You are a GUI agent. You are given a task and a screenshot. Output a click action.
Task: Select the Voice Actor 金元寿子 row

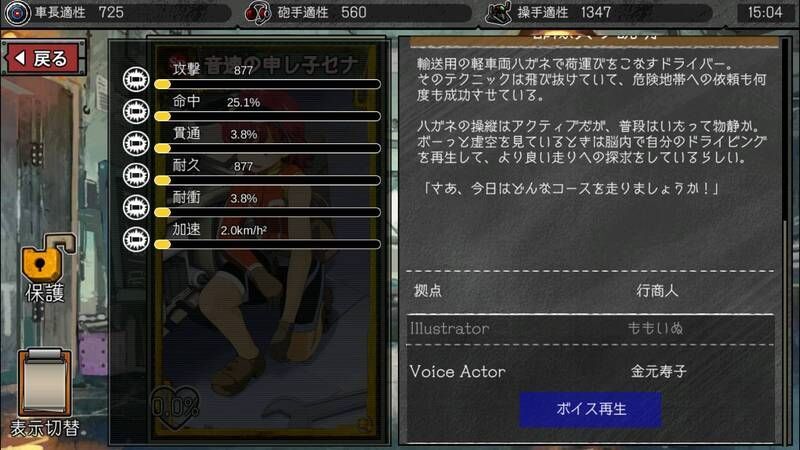(590, 371)
